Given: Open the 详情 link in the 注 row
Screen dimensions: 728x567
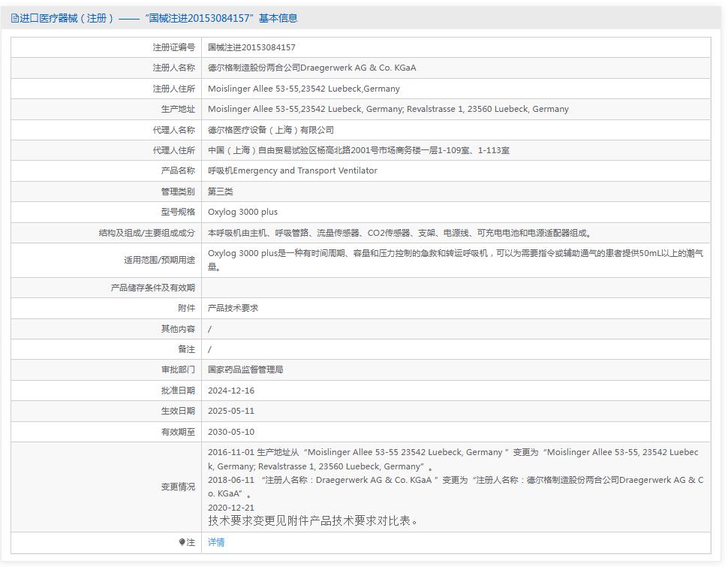Looking at the screenshot, I should click(215, 542).
